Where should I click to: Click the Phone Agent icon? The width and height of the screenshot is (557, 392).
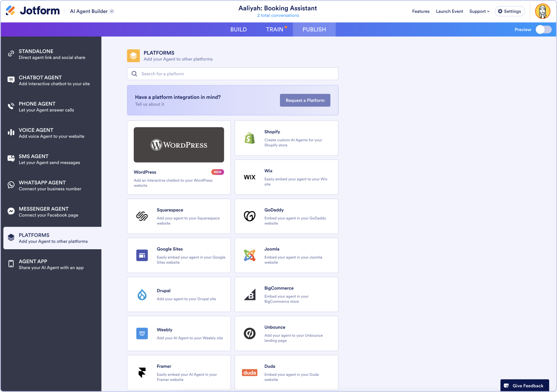pos(11,106)
